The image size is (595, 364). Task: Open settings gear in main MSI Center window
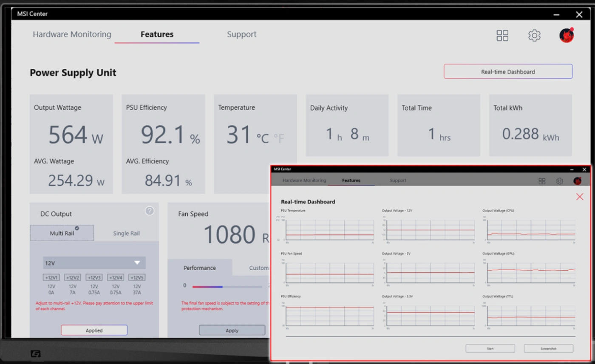pyautogui.click(x=534, y=36)
